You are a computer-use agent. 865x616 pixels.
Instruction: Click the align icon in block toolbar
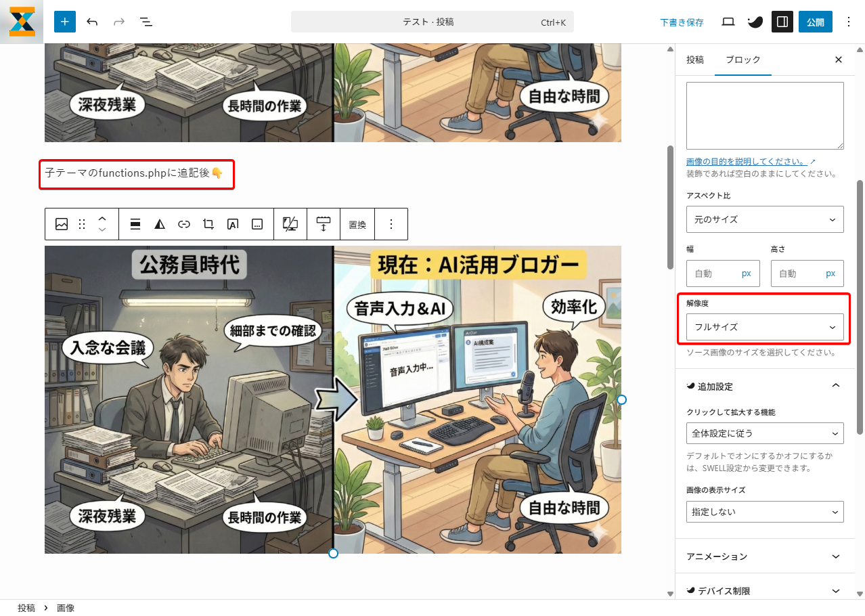coord(135,224)
